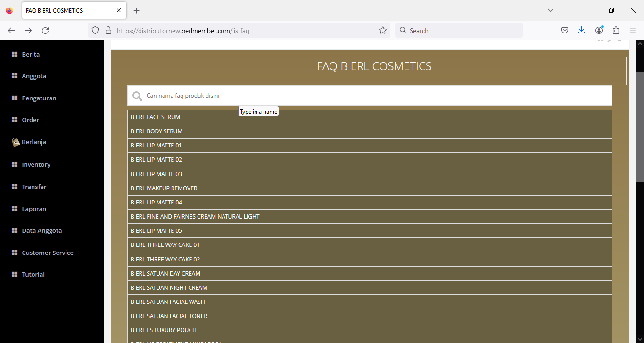Open the Firefox application menu
The image size is (644, 343).
click(x=633, y=31)
